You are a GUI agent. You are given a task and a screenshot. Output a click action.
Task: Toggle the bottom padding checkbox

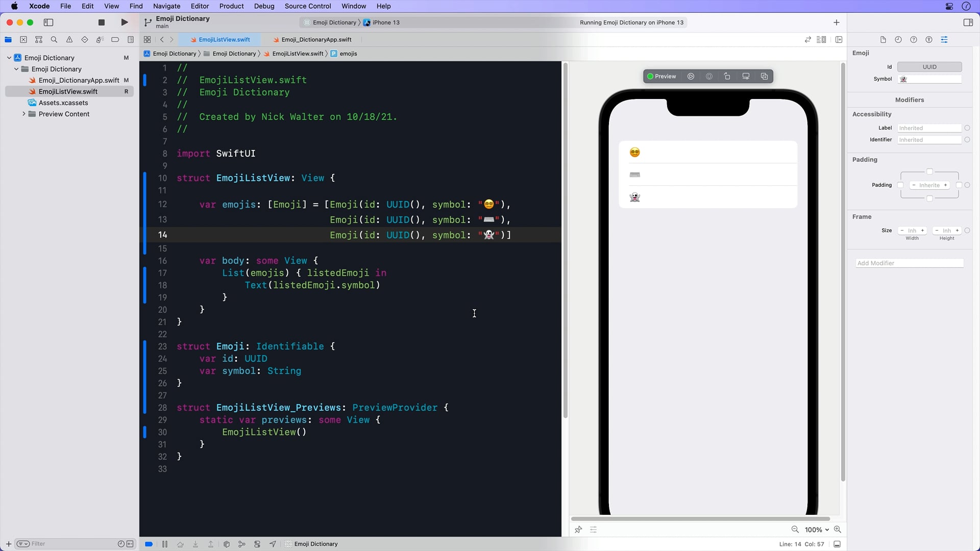929,198
